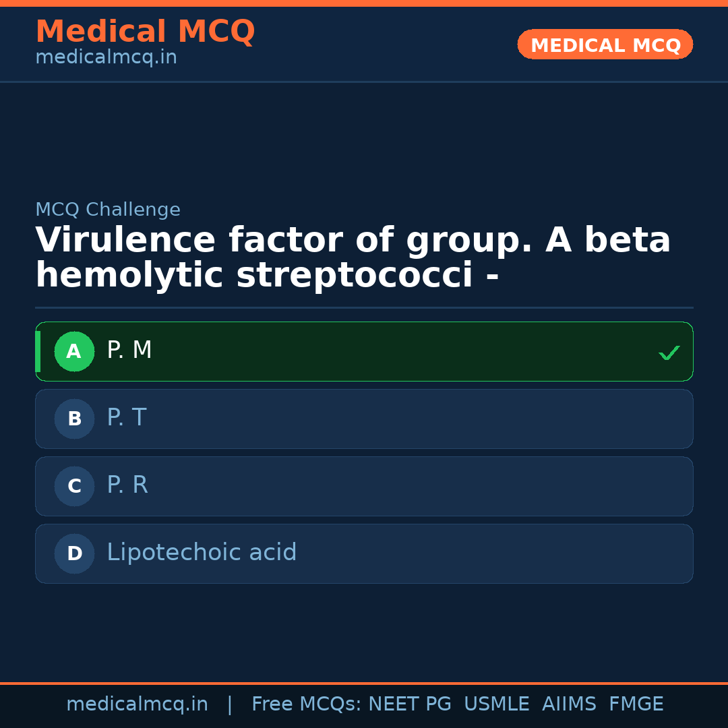Click the "Free MCQs:" footer text
Screen dimensions: 728x728
(306, 704)
